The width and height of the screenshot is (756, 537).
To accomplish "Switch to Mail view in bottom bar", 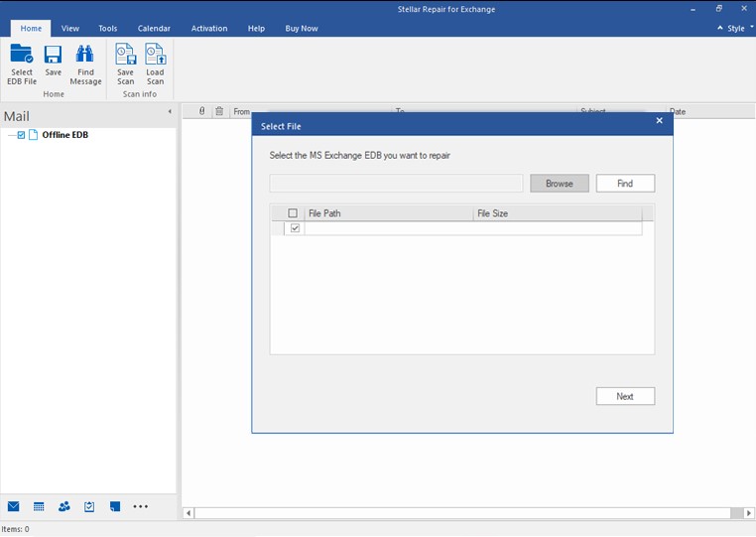I will tap(14, 506).
